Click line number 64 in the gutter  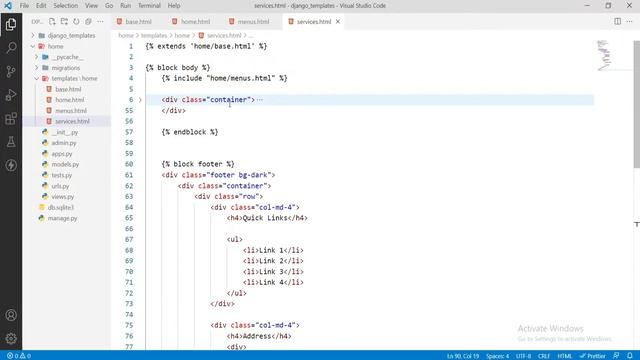click(x=129, y=207)
